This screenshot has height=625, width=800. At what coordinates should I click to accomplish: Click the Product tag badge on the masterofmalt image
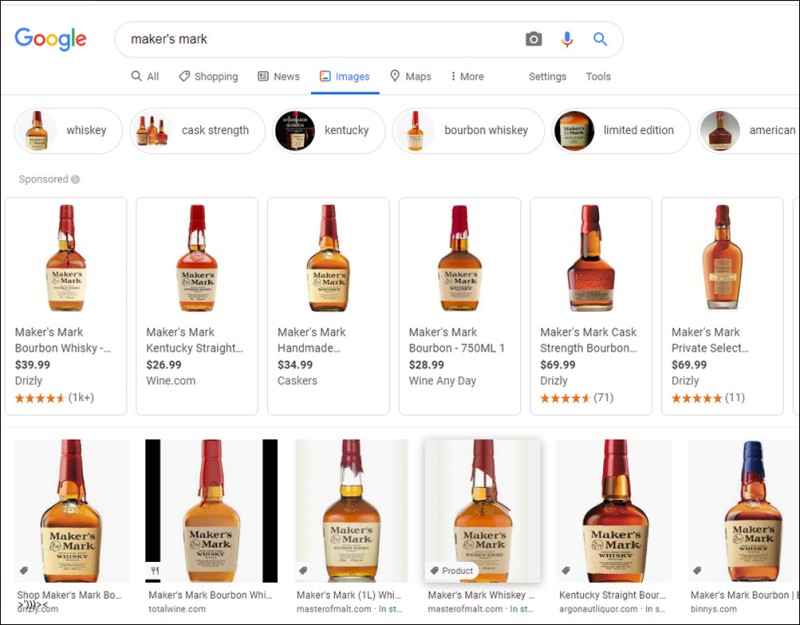[x=452, y=570]
